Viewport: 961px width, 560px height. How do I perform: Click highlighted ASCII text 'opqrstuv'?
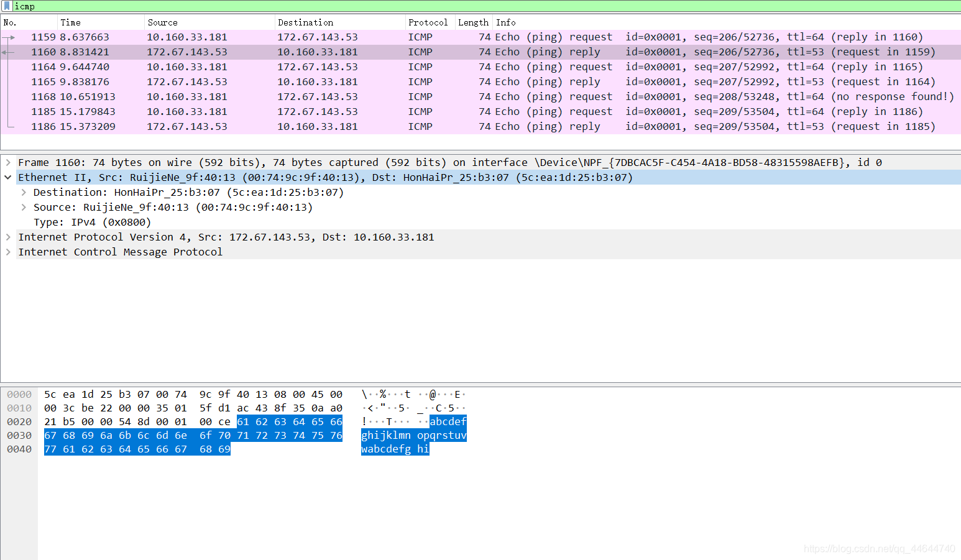click(x=442, y=436)
